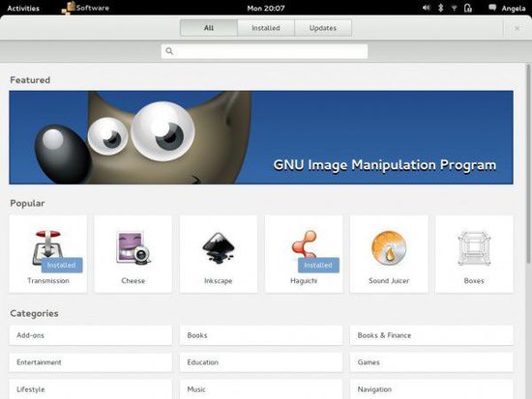Focus the software search field
This screenshot has height=399, width=532.
click(x=264, y=51)
